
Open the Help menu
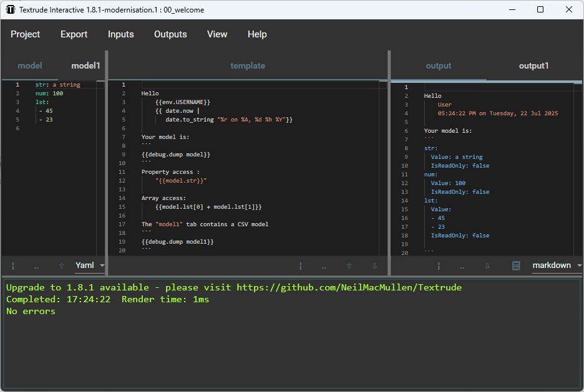257,34
